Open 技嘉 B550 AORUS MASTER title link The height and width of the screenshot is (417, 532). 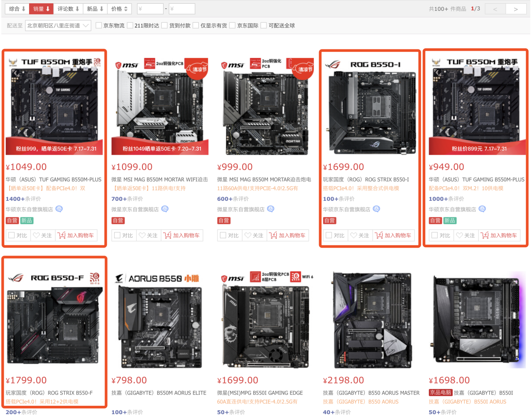coord(371,393)
